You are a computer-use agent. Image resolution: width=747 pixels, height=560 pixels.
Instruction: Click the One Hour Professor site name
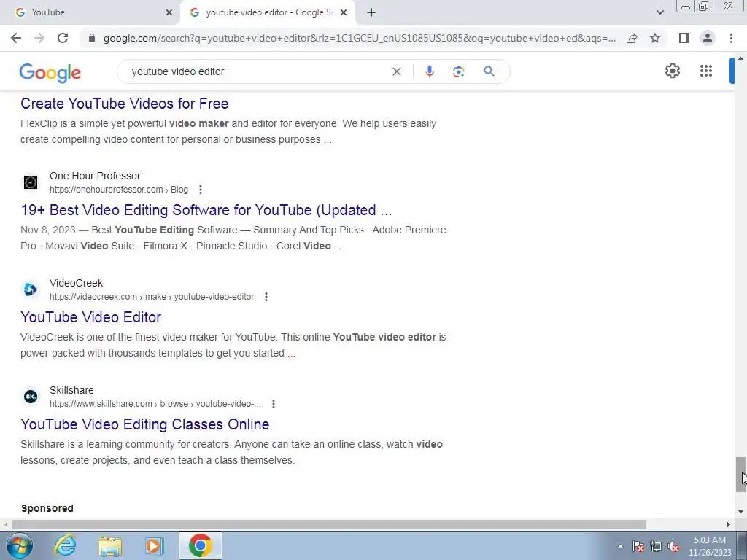pos(95,176)
